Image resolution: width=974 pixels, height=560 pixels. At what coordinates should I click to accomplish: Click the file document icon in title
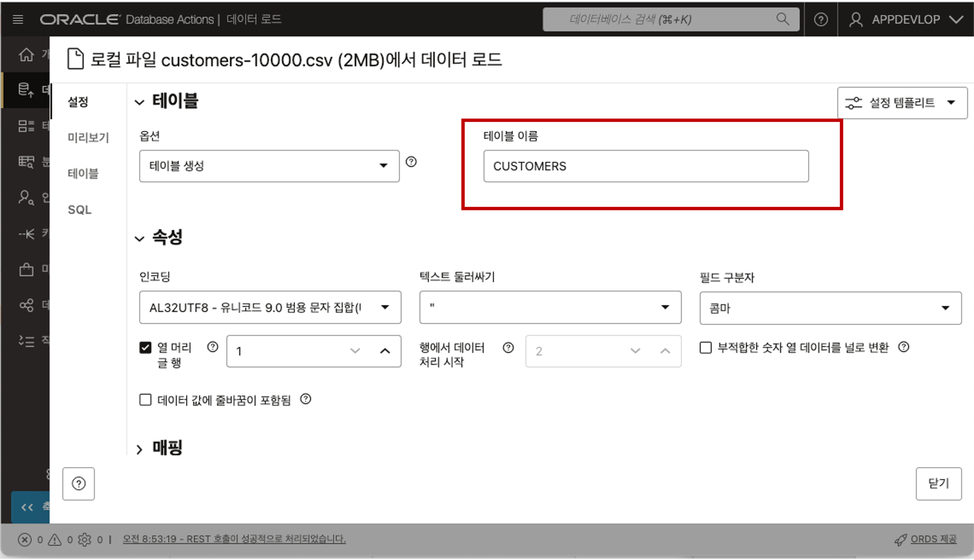[75, 58]
